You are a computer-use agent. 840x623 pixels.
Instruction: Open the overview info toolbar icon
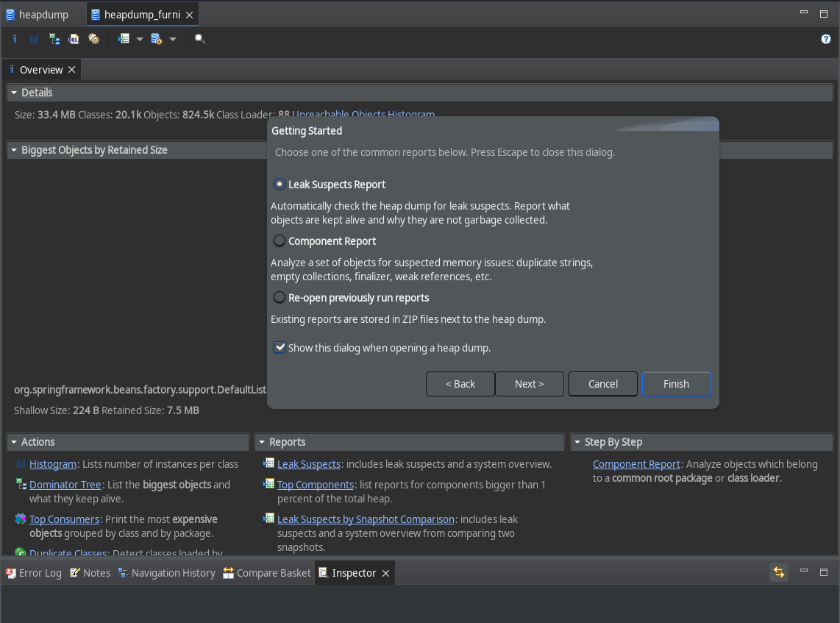coord(15,38)
